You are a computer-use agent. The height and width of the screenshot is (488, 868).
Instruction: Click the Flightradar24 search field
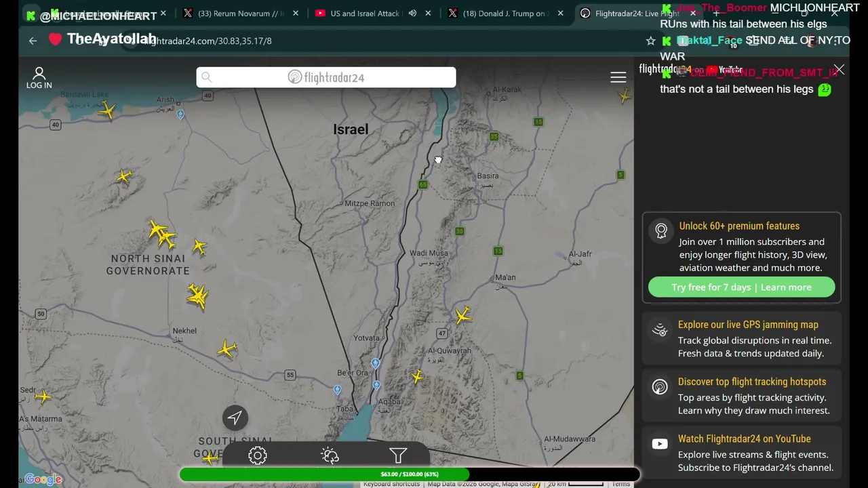point(326,77)
